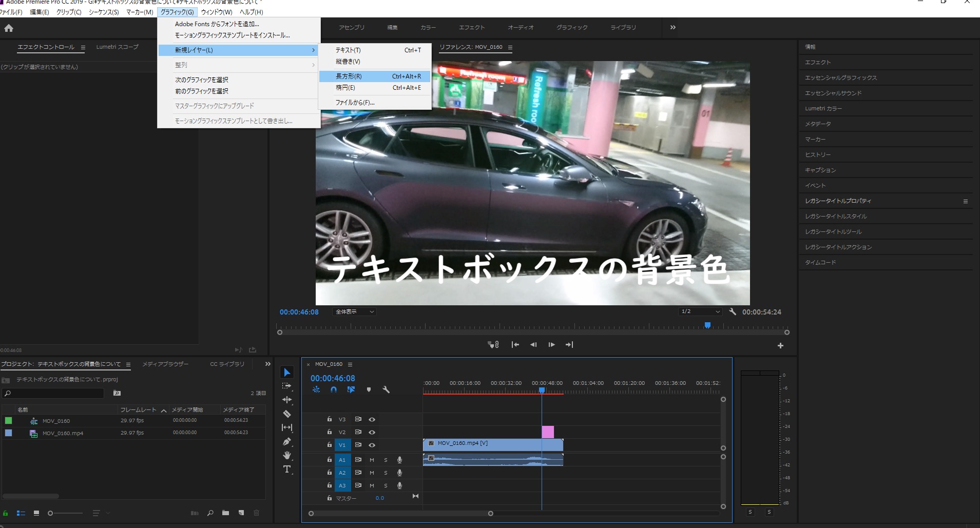Switch to カラー workspace
This screenshot has height=528, width=980.
click(x=428, y=27)
